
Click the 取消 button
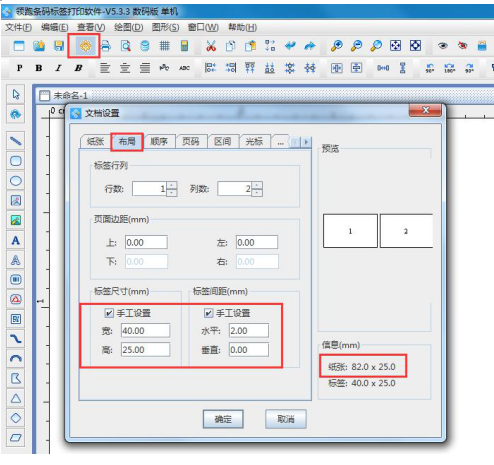point(286,419)
